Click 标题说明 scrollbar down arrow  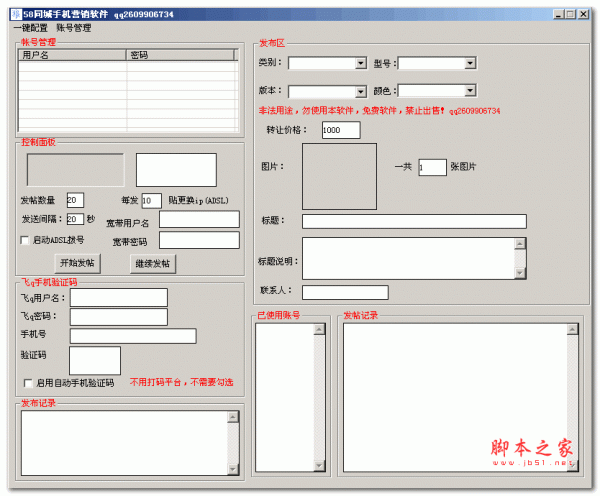520,273
